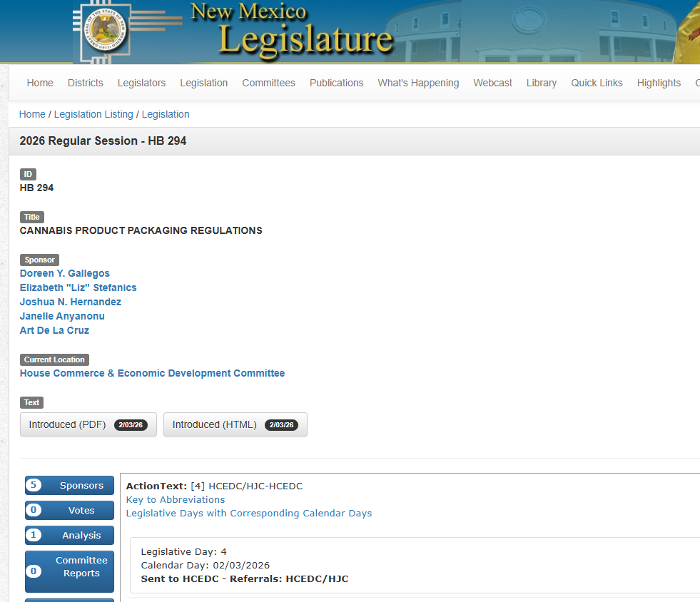
Task: Click sponsor Joshua N. Hernandez
Action: (x=70, y=302)
